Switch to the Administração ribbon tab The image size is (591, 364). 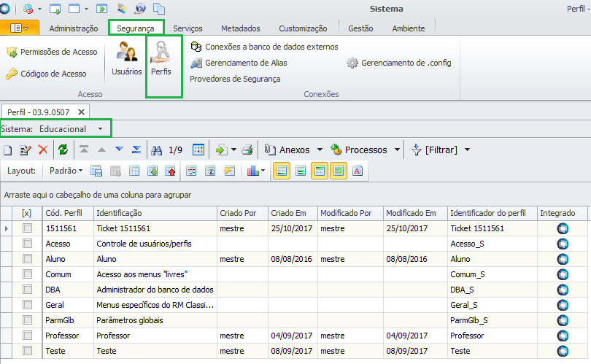[x=74, y=28]
